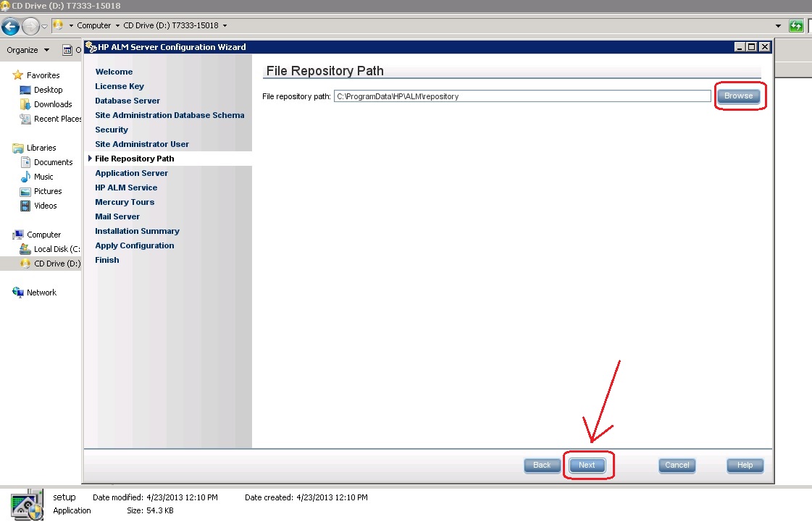The image size is (812, 522).
Task: Click the 'File Repository Path' page heading
Action: tap(325, 71)
